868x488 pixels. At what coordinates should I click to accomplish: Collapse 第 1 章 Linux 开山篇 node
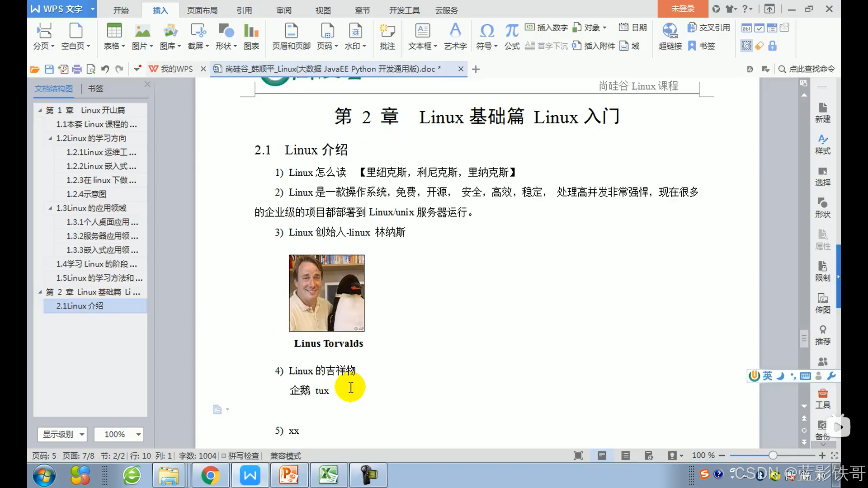click(40, 110)
